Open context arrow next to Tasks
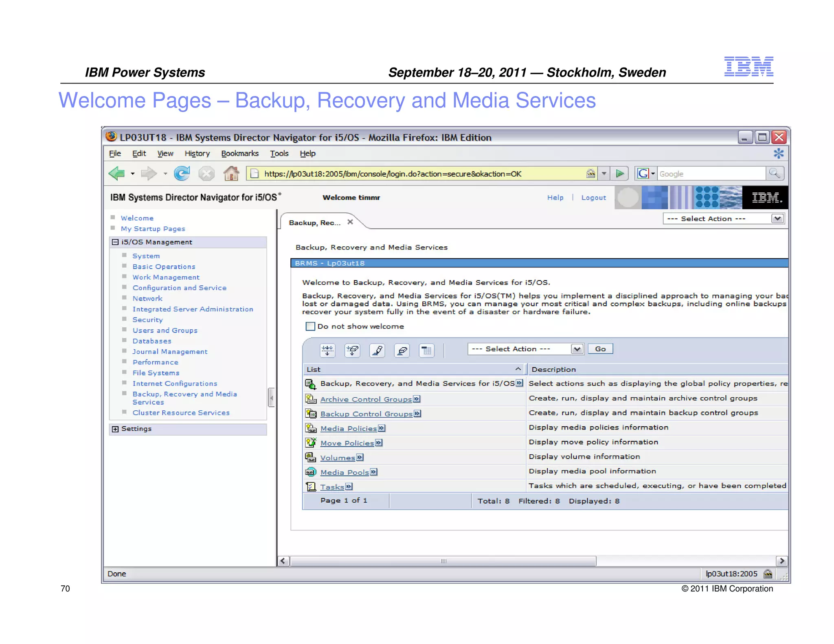834x644 pixels. pyautogui.click(x=349, y=487)
